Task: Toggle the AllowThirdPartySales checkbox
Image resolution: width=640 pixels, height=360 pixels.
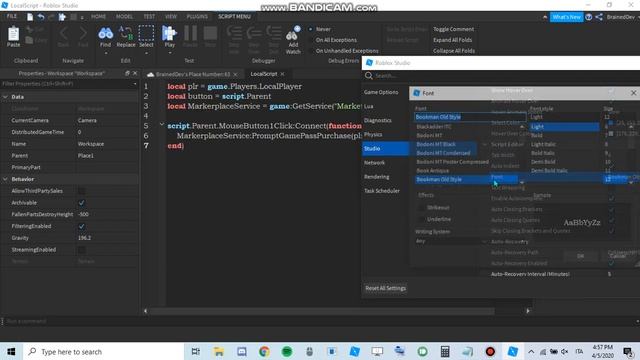Action: [82, 191]
